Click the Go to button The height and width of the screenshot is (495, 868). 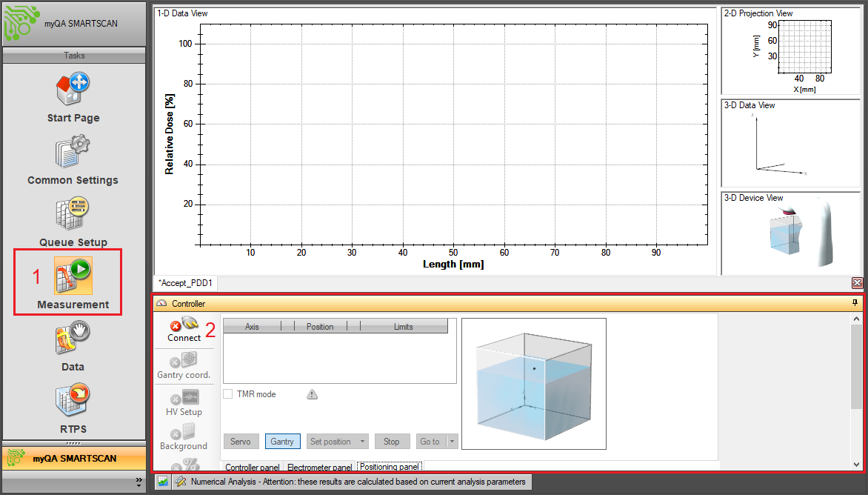pyautogui.click(x=430, y=442)
